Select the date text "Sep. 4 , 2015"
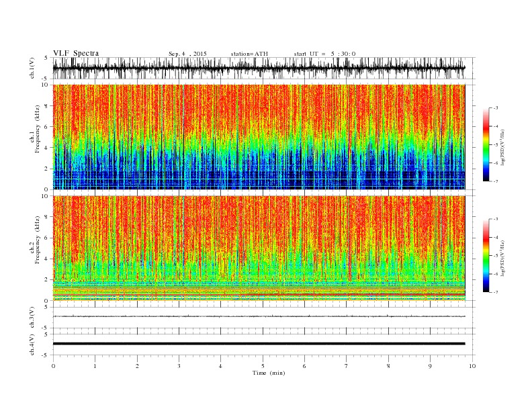 (187, 54)
